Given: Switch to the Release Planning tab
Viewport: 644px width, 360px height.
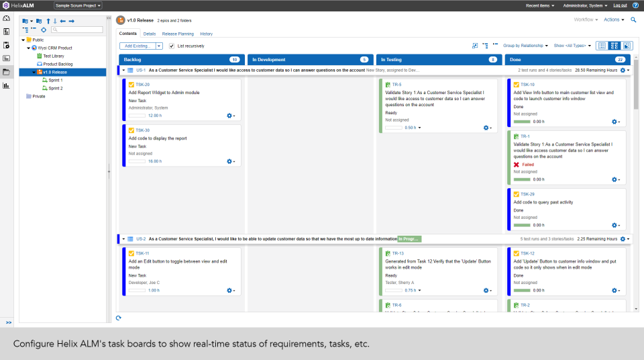Looking at the screenshot, I should [178, 34].
